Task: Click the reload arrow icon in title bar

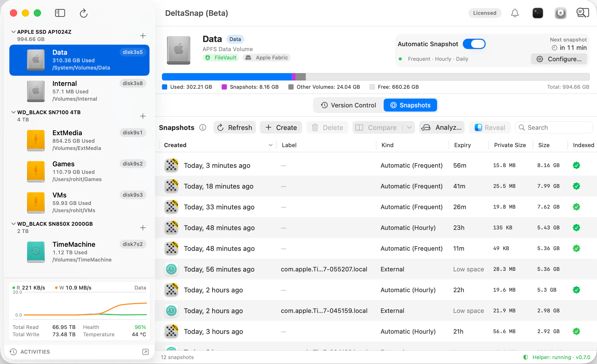Action: [84, 13]
